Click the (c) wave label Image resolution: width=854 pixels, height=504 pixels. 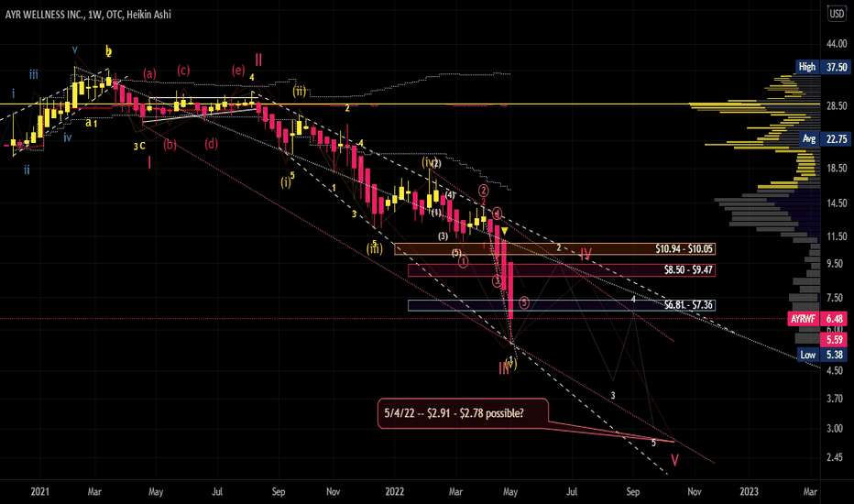click(x=183, y=70)
